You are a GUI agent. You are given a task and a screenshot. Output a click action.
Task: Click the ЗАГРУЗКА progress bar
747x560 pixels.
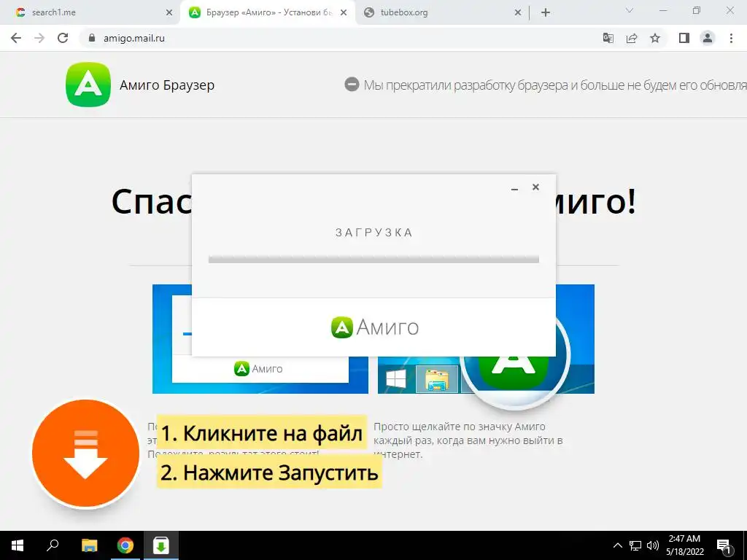373,260
